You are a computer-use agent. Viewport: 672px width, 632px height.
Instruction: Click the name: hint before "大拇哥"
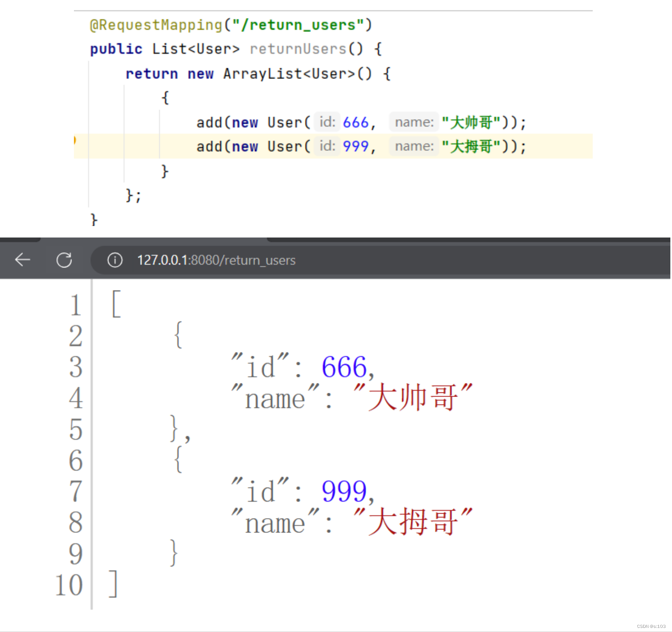414,146
